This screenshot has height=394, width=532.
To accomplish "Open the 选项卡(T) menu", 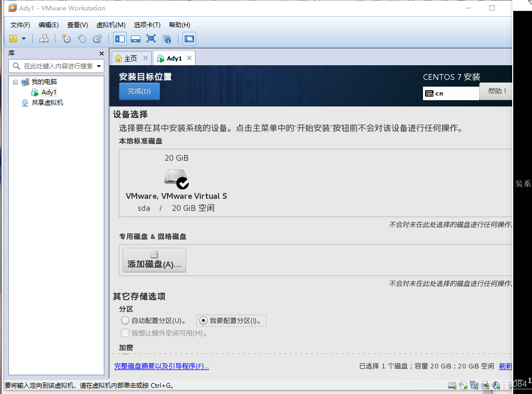I will coord(147,25).
